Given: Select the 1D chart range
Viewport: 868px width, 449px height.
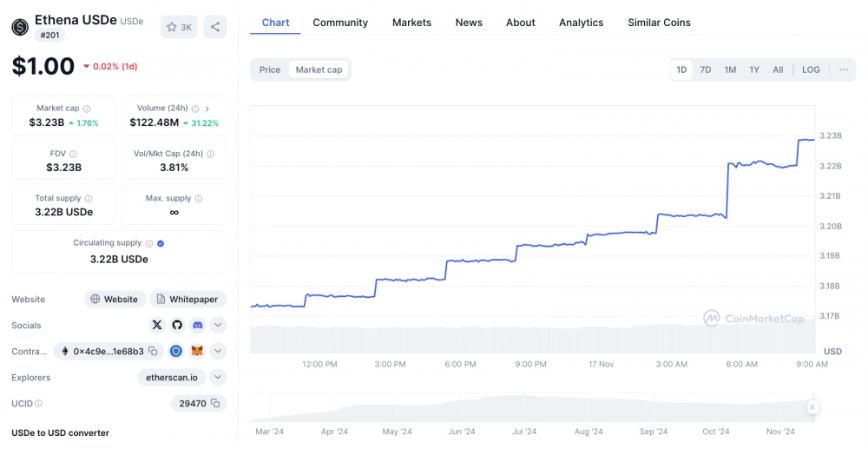Looking at the screenshot, I should [x=681, y=69].
